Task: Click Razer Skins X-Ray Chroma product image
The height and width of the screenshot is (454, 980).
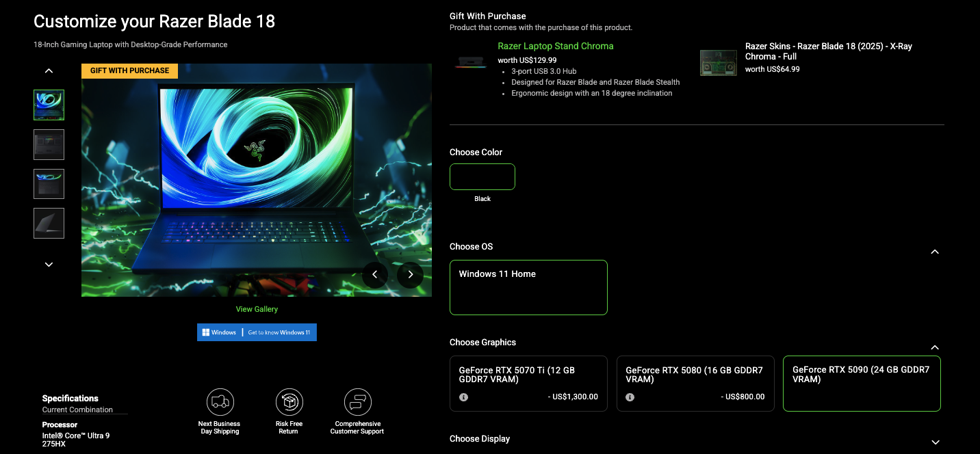Action: pyautogui.click(x=719, y=63)
